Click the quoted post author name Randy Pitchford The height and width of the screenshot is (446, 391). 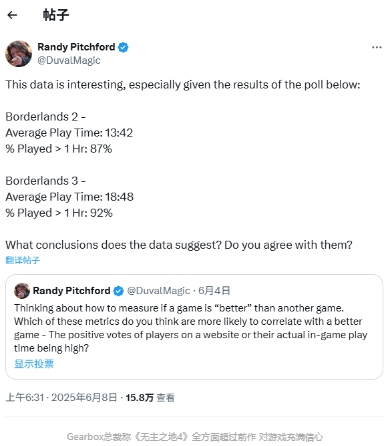point(71,291)
